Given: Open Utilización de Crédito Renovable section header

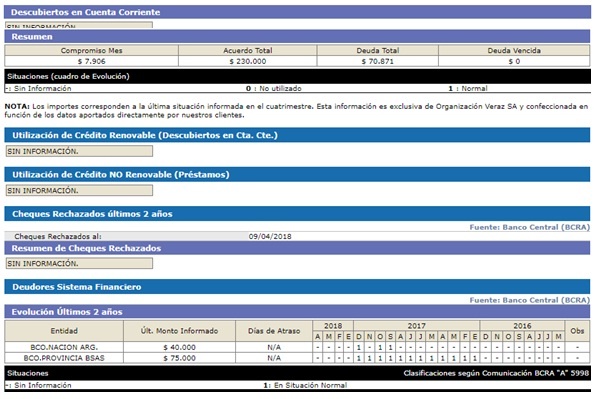Looking at the screenshot, I should click(297, 135).
